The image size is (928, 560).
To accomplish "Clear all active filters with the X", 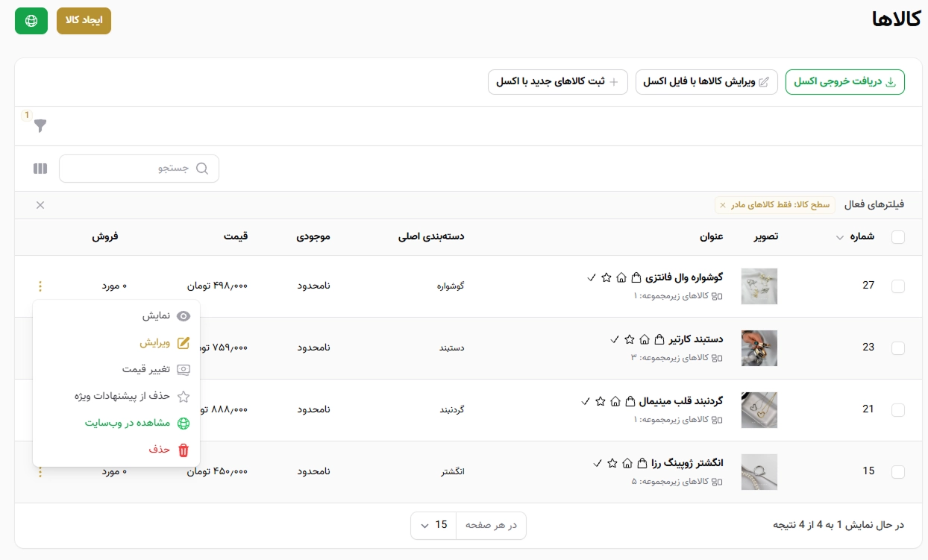I will tap(40, 205).
